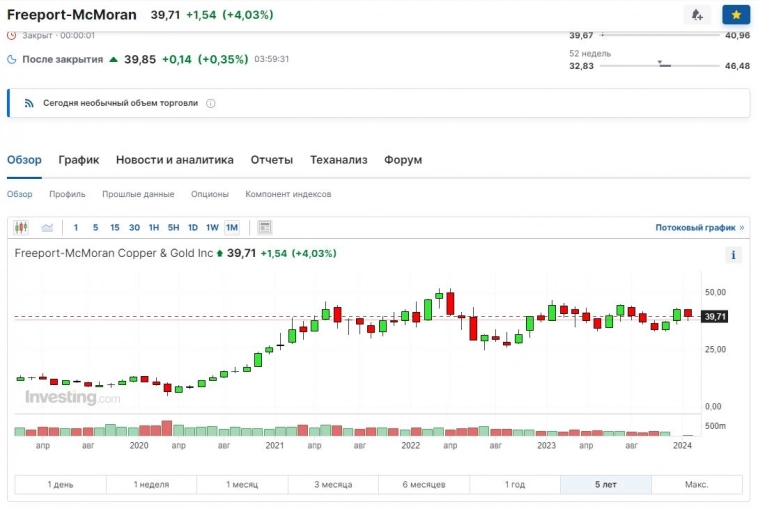
Task: Click the RSS feed icon
Action: click(29, 103)
